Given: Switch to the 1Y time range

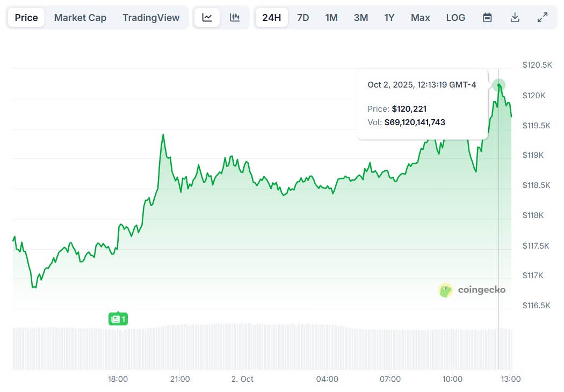Looking at the screenshot, I should point(389,17).
